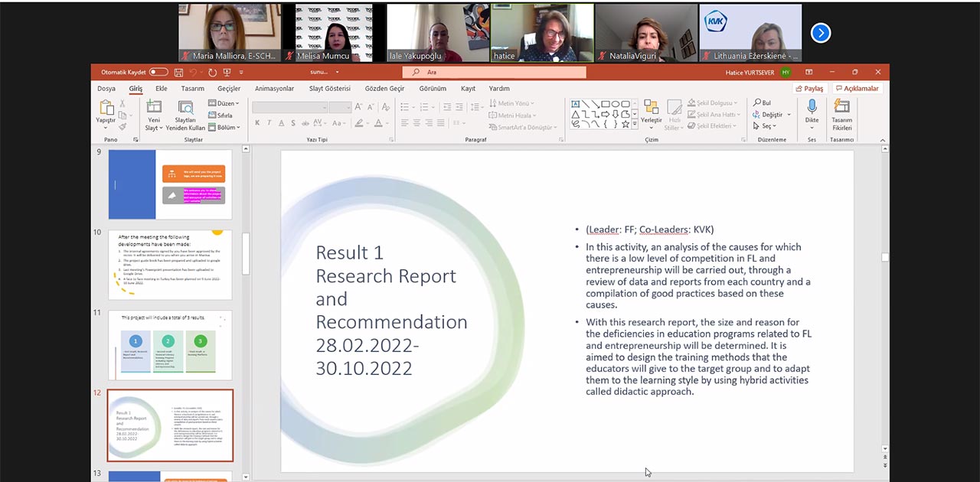
Task: Select slide 11 thumbnail in panel
Action: pos(170,345)
